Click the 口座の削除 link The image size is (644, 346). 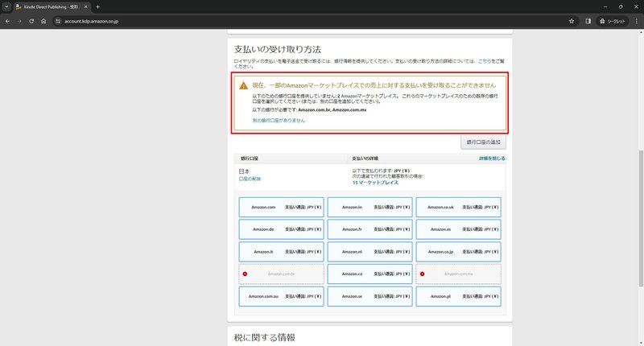250,179
